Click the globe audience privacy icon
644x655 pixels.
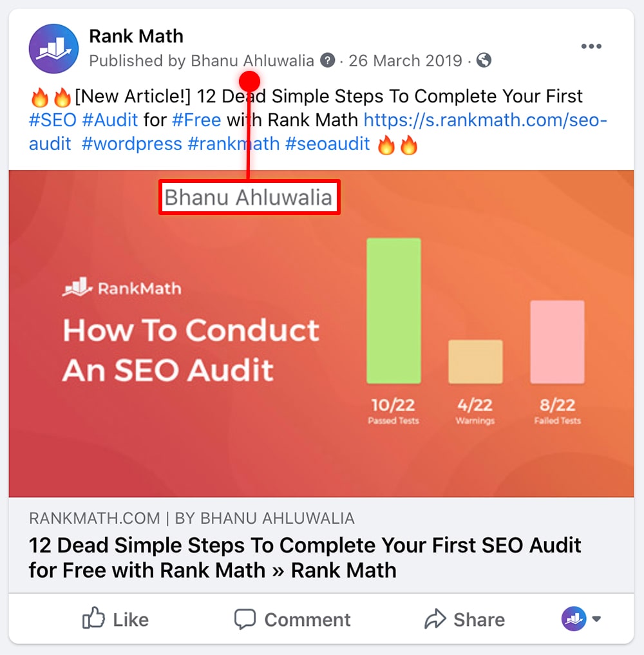coord(484,60)
